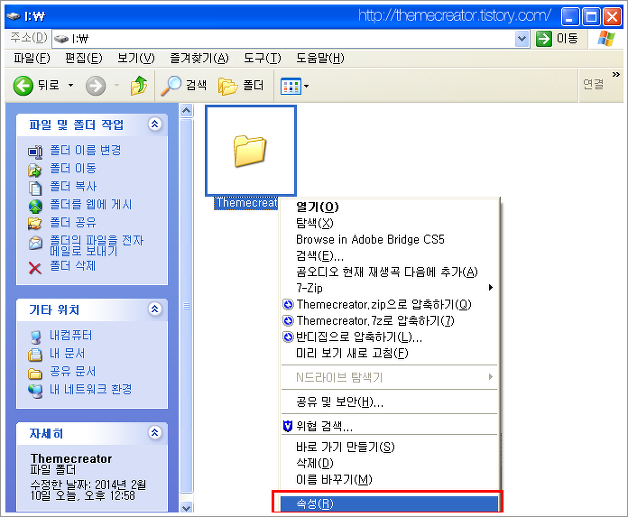This screenshot has width=628, height=517.
Task: Click Publish folder to web icon
Action: (x=35, y=206)
